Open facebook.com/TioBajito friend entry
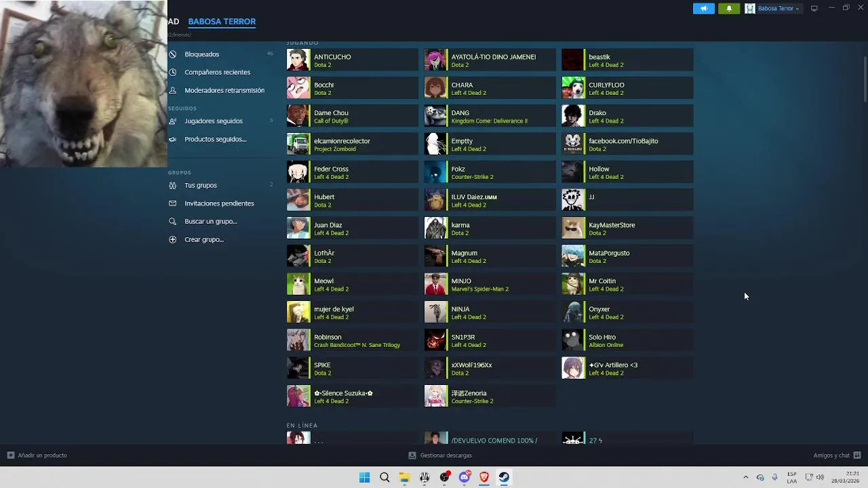 pyautogui.click(x=628, y=144)
